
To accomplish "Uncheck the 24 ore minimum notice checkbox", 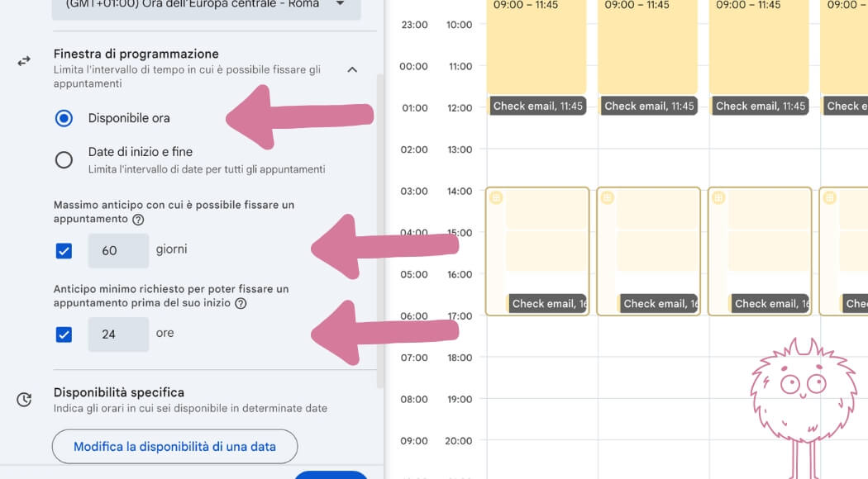I will click(x=64, y=334).
